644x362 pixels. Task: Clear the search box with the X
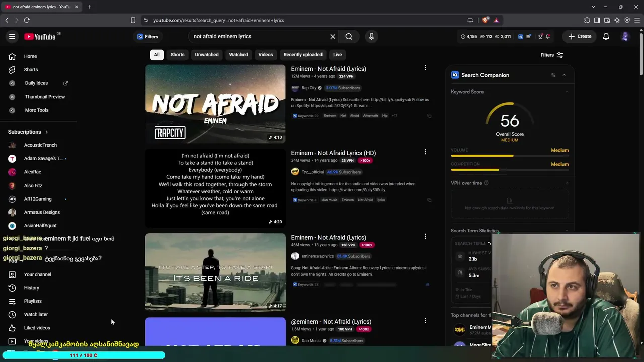(333, 36)
